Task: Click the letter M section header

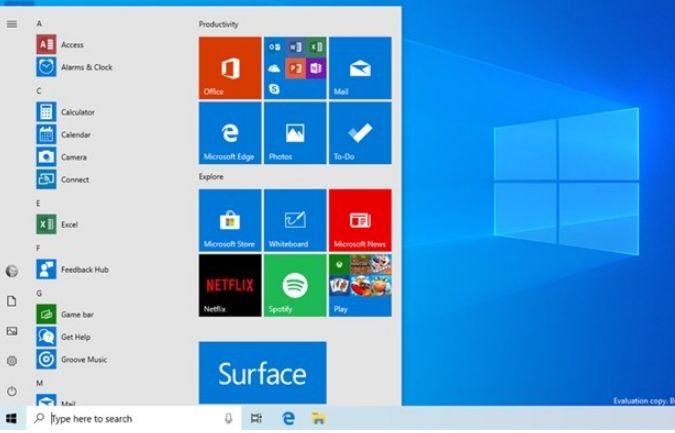Action: point(40,383)
